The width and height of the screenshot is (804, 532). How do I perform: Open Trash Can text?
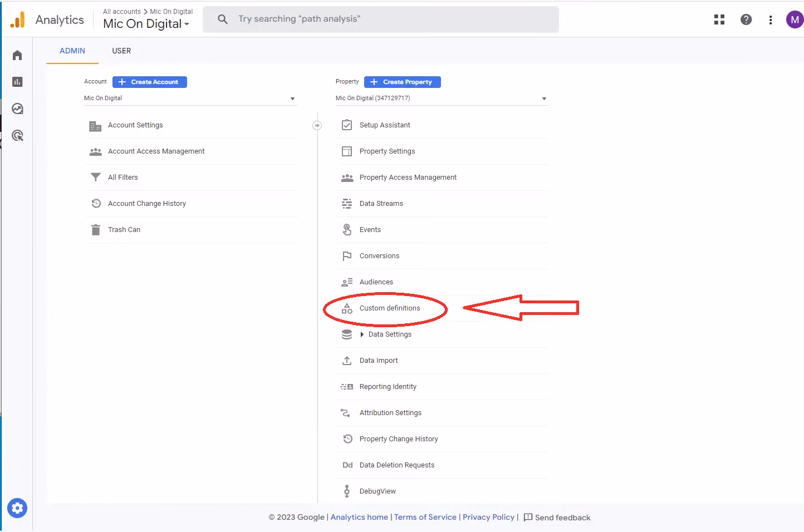click(x=124, y=230)
